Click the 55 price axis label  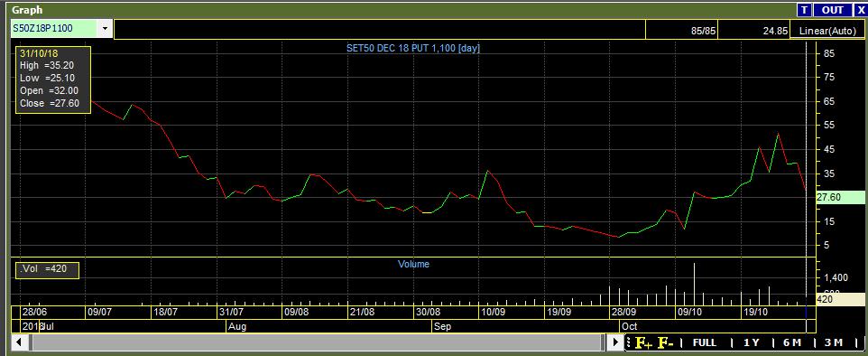pyautogui.click(x=829, y=126)
